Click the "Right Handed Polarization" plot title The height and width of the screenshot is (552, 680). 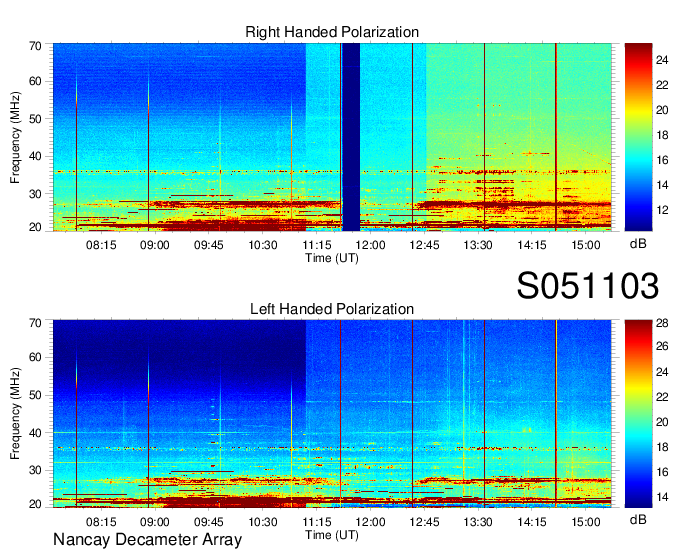[x=332, y=32]
